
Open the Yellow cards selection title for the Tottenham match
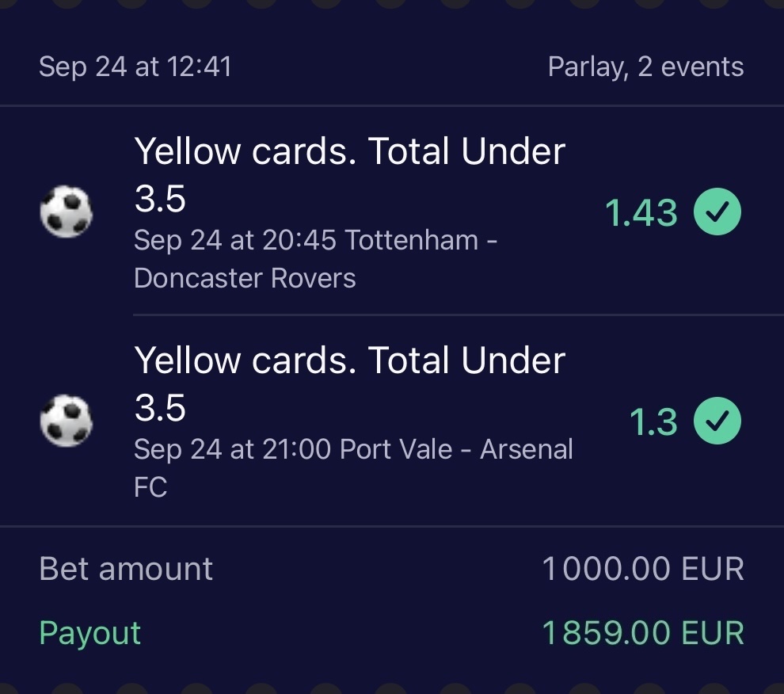tap(349, 174)
